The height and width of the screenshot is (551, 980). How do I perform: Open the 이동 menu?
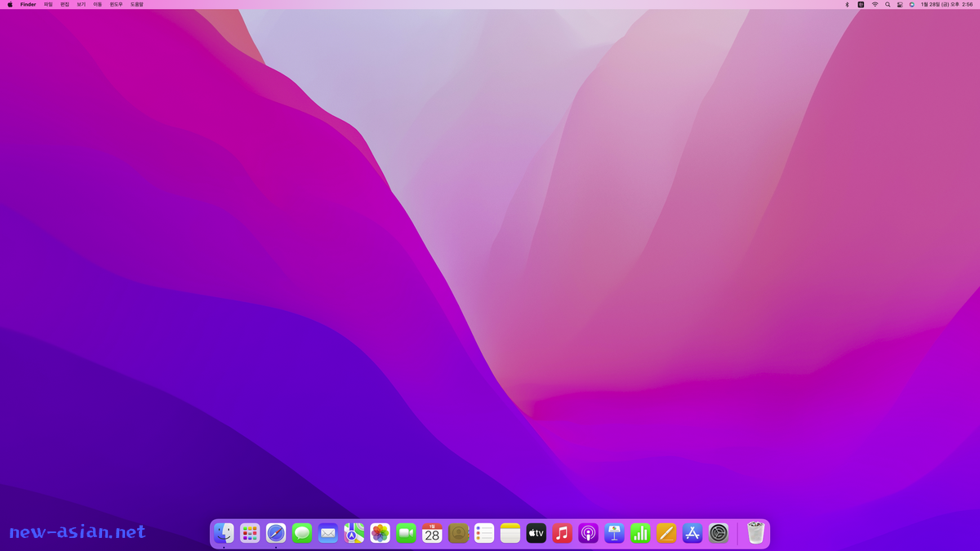[x=98, y=4]
